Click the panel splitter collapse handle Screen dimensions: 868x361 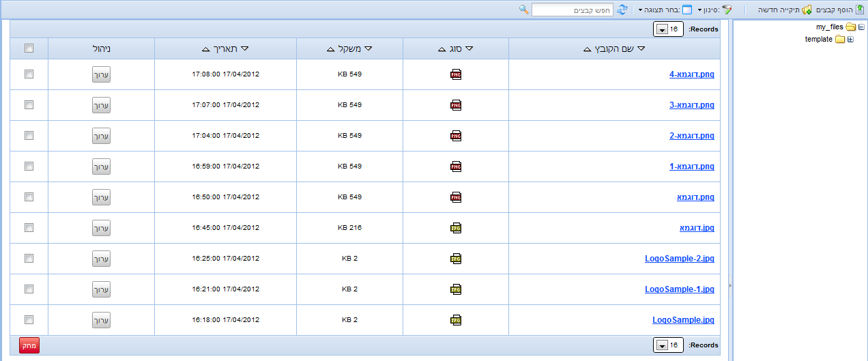729,285
